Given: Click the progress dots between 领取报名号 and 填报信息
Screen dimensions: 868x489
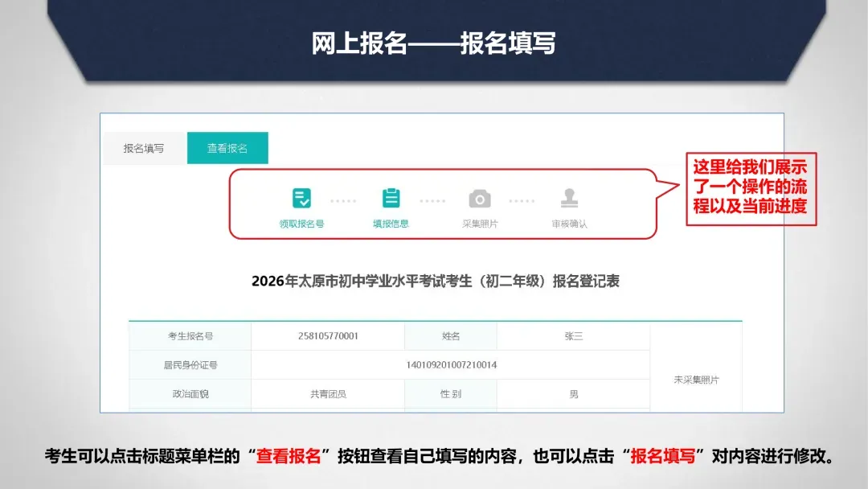Looking at the screenshot, I should pos(344,199).
